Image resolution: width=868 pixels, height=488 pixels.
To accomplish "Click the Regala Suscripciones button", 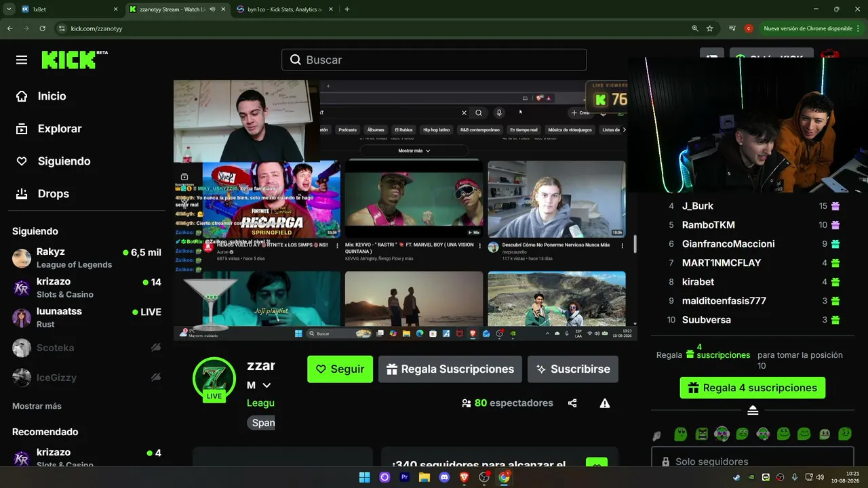I will [x=450, y=369].
